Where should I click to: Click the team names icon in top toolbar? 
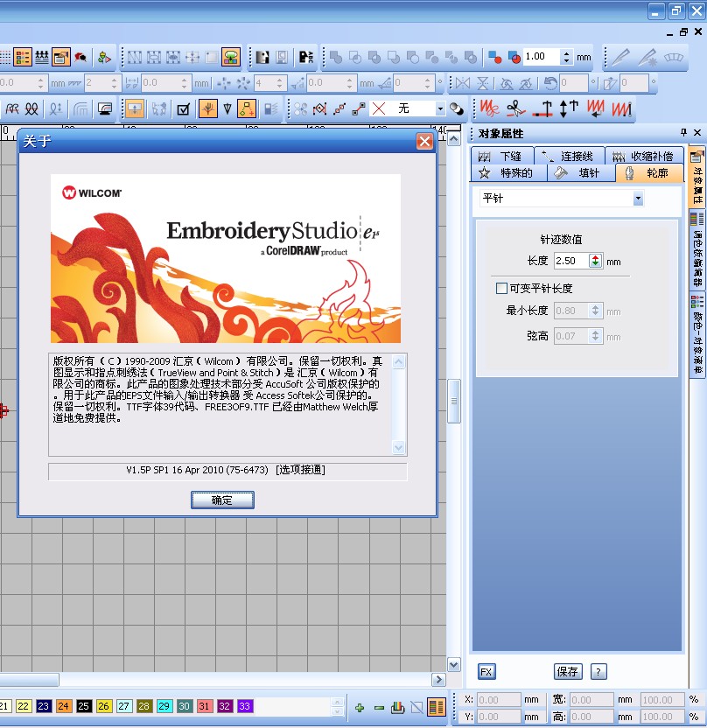pos(42,58)
